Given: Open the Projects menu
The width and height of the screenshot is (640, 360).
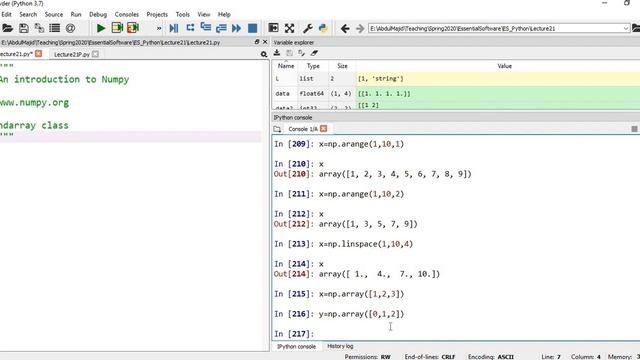Looking at the screenshot, I should pos(157,14).
